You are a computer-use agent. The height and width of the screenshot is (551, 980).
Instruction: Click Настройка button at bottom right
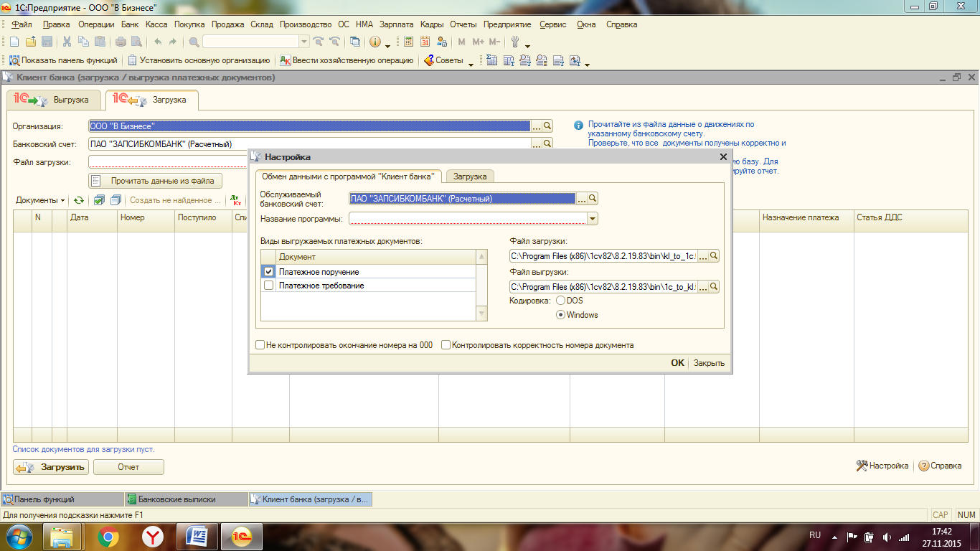pos(882,466)
